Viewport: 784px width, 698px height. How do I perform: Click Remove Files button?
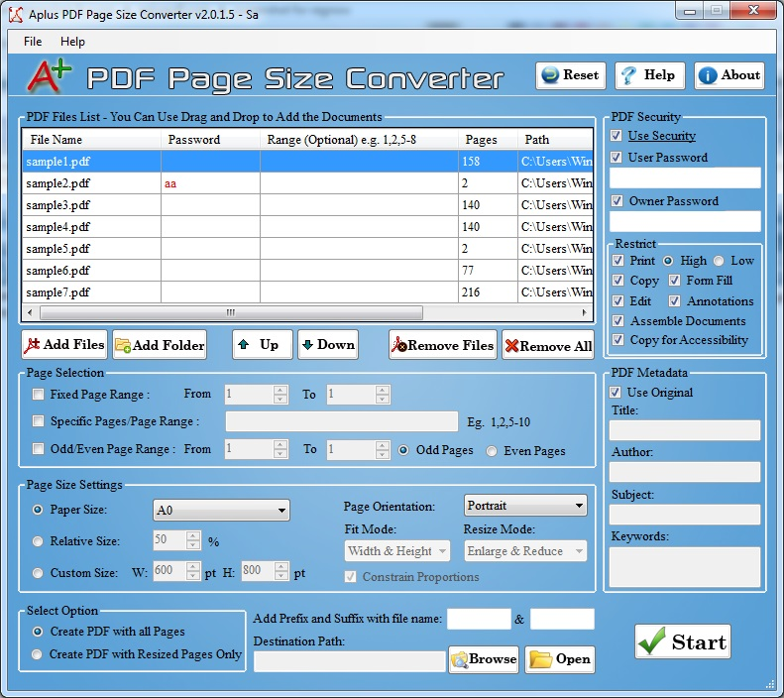tap(443, 344)
